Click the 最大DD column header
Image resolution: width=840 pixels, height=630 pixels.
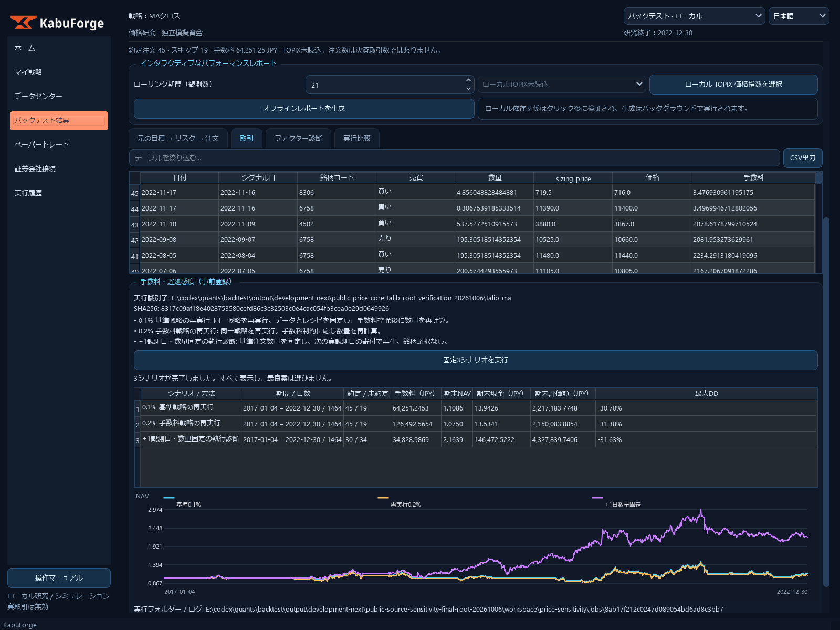tap(706, 394)
